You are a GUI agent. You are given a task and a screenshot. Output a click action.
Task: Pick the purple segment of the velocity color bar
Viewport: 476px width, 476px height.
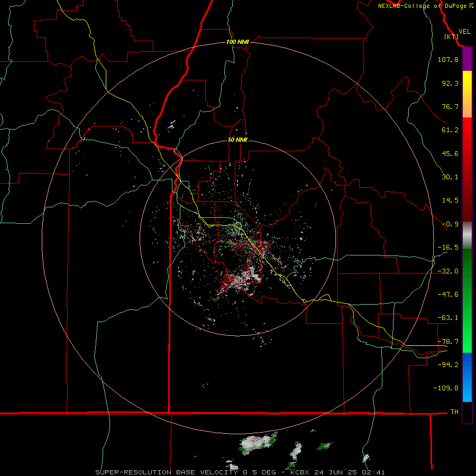467,59
